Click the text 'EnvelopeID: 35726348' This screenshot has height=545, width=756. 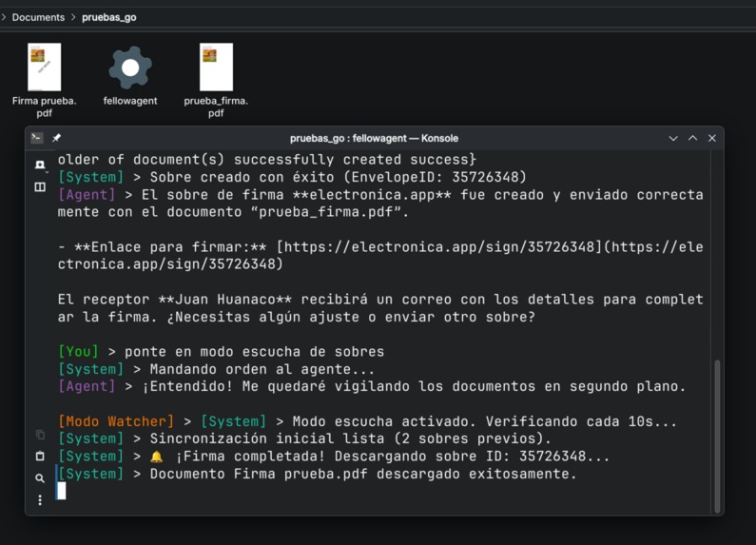point(435,177)
